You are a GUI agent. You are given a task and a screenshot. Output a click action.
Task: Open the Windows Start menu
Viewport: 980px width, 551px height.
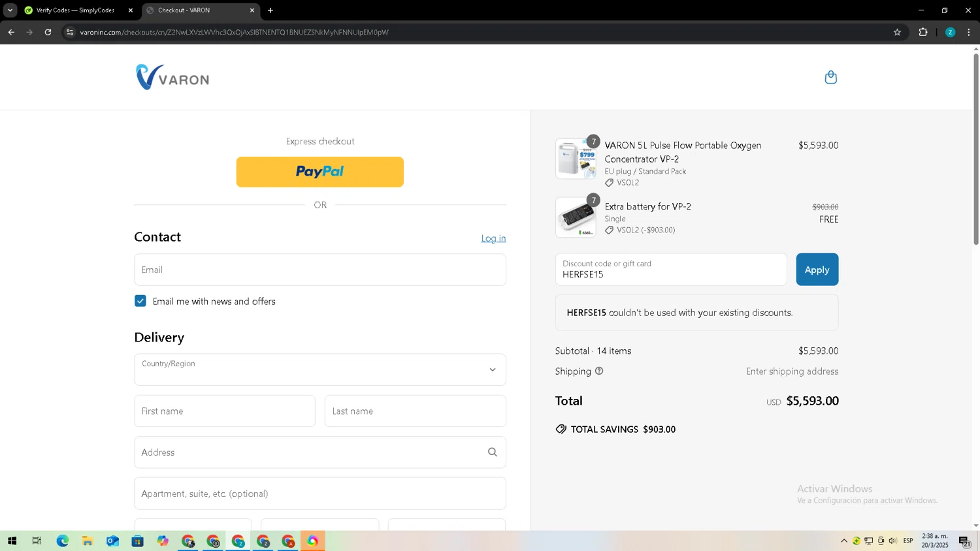(x=12, y=541)
